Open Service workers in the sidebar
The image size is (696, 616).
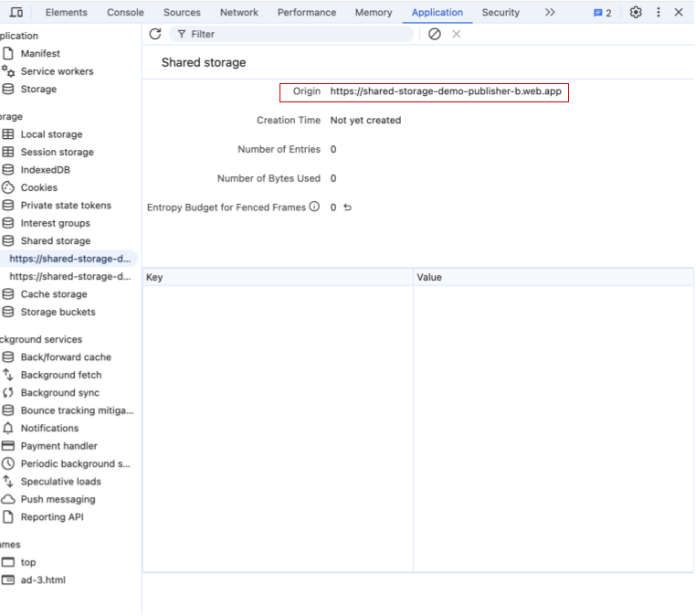[57, 71]
